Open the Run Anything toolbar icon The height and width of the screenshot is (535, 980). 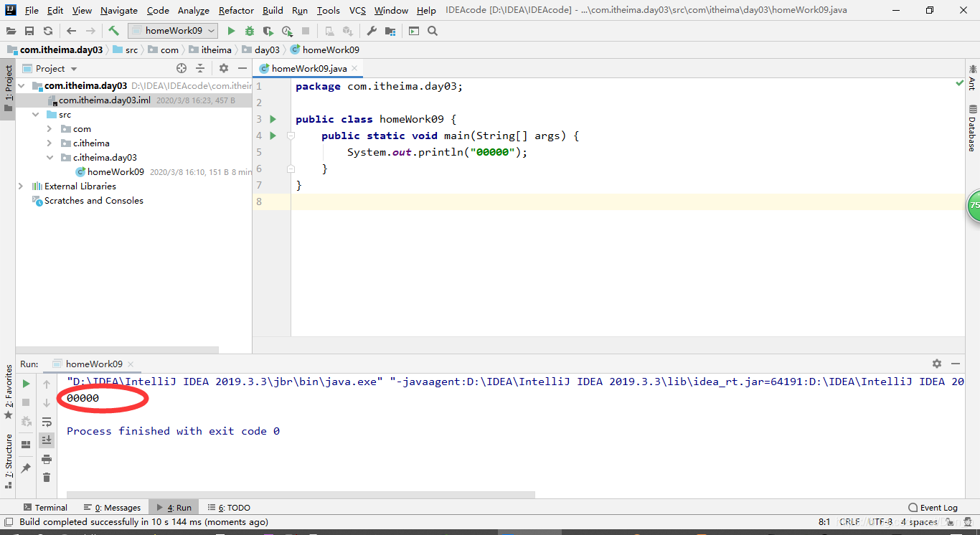click(x=414, y=31)
